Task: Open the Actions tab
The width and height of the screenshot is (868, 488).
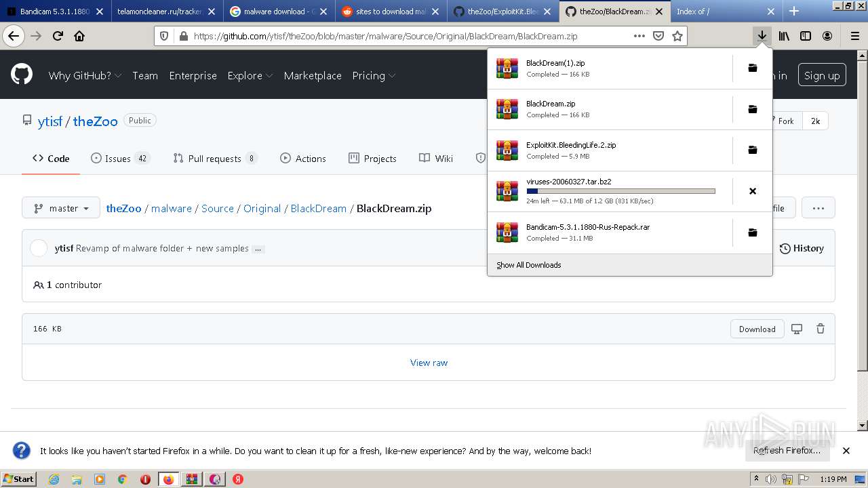Action: click(x=303, y=159)
